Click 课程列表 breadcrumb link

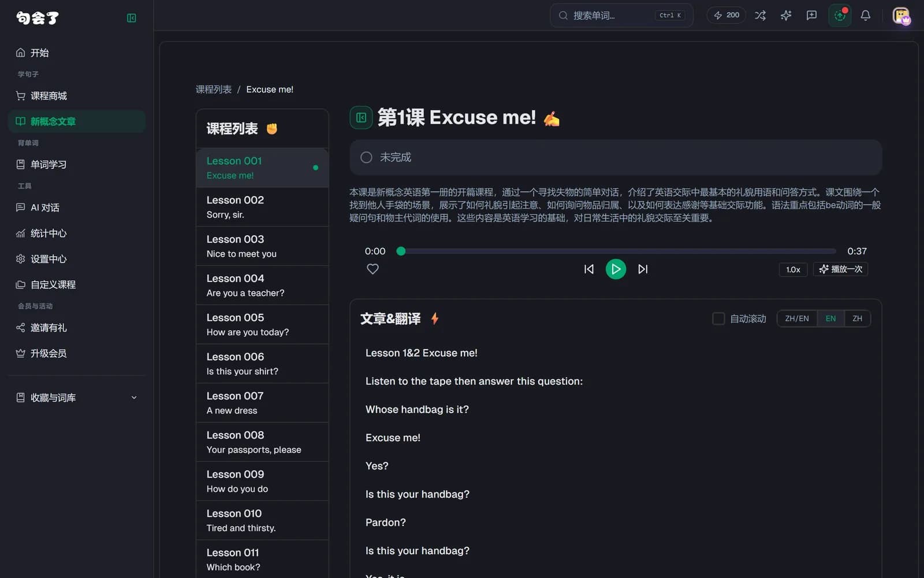pyautogui.click(x=214, y=90)
